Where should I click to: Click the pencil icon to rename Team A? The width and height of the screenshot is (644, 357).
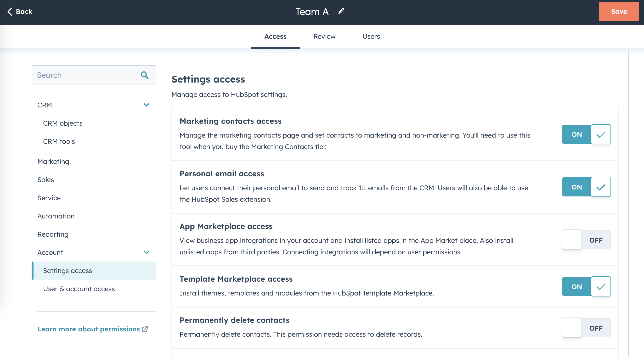click(x=341, y=11)
